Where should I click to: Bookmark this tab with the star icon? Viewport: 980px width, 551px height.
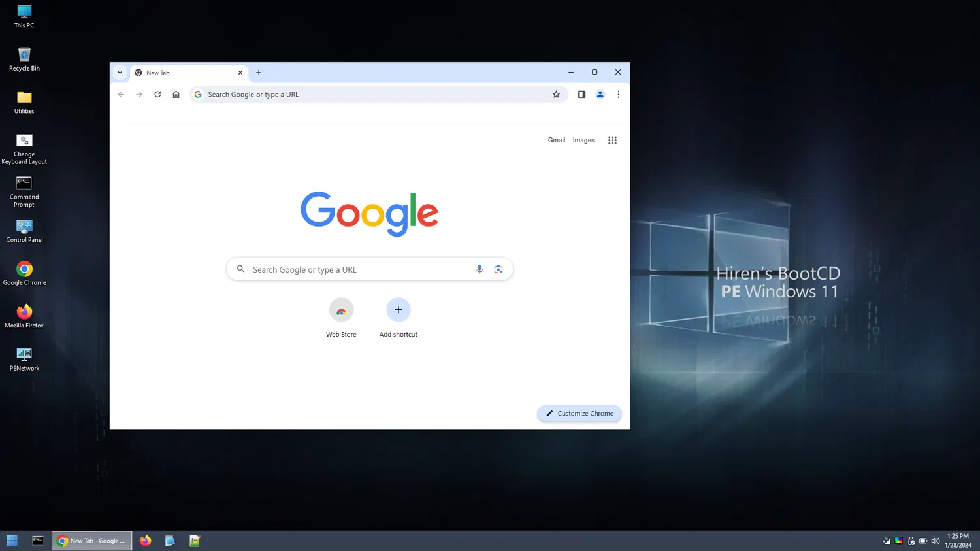click(556, 95)
